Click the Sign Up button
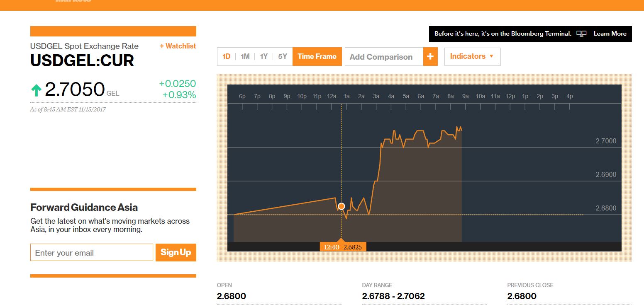The height and width of the screenshot is (307, 644). click(x=176, y=252)
